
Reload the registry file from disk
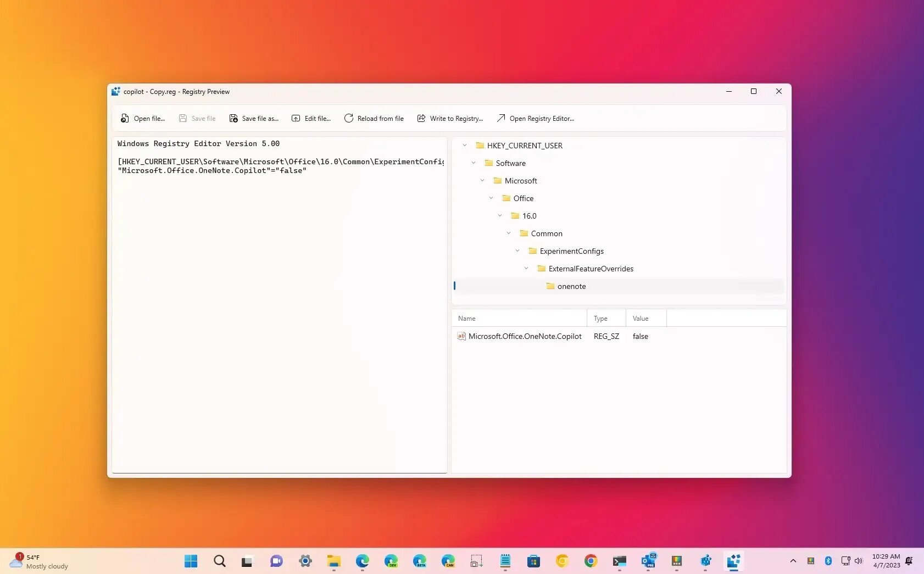pos(374,119)
